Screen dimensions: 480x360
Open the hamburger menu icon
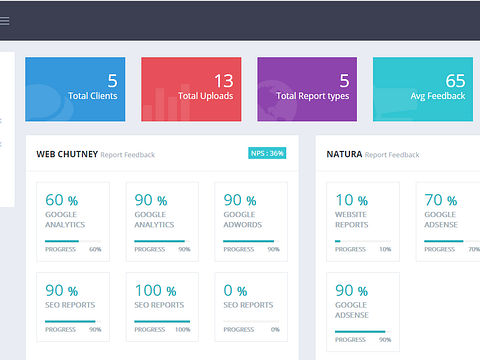4,21
